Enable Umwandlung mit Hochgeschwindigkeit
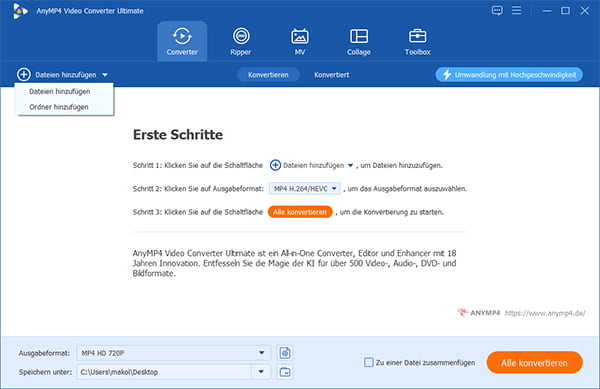The height and width of the screenshot is (389, 600). pos(509,75)
